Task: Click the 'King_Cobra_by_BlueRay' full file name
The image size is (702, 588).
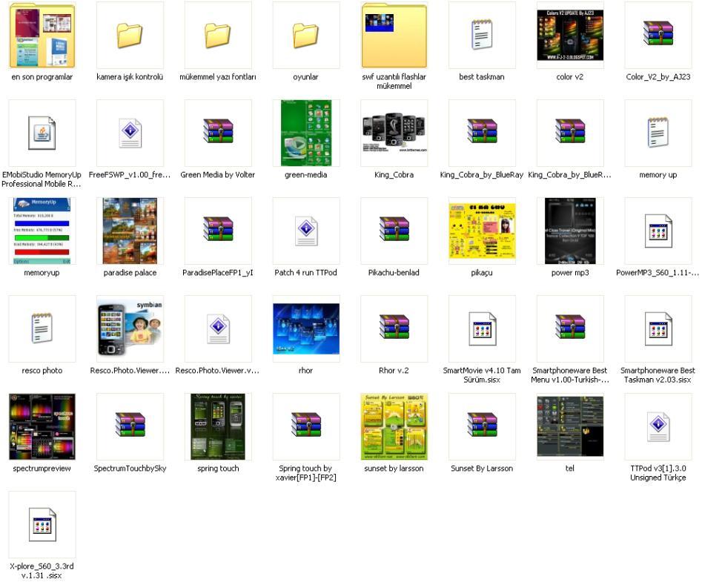Action: pos(482,175)
